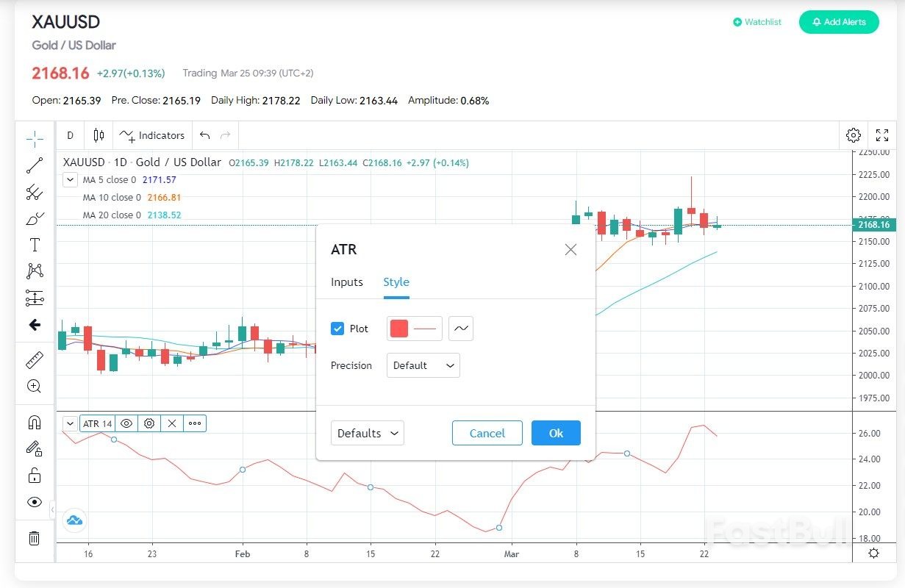Viewport: 905px width, 588px height.
Task: Remove ATR 14 using its X button
Action: (x=171, y=423)
